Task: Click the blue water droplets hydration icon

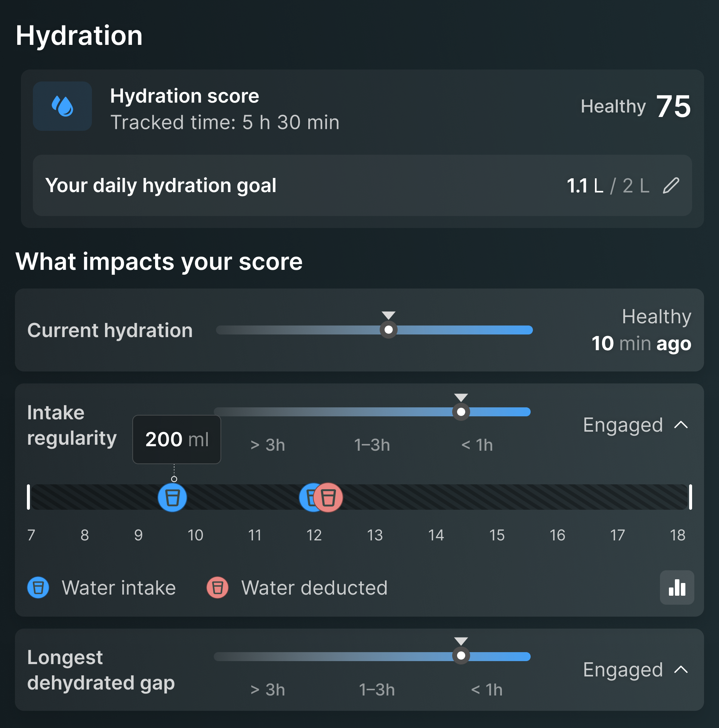Action: click(62, 106)
